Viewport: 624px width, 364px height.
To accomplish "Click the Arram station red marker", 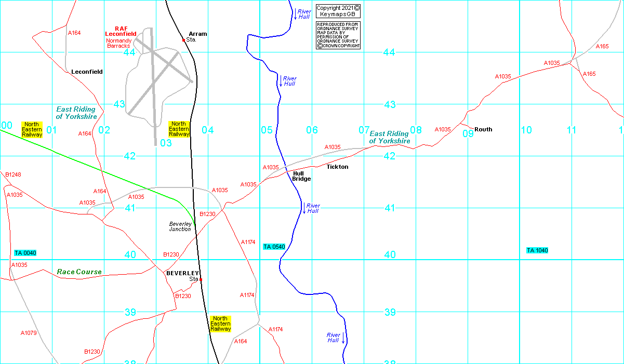I will [183, 40].
